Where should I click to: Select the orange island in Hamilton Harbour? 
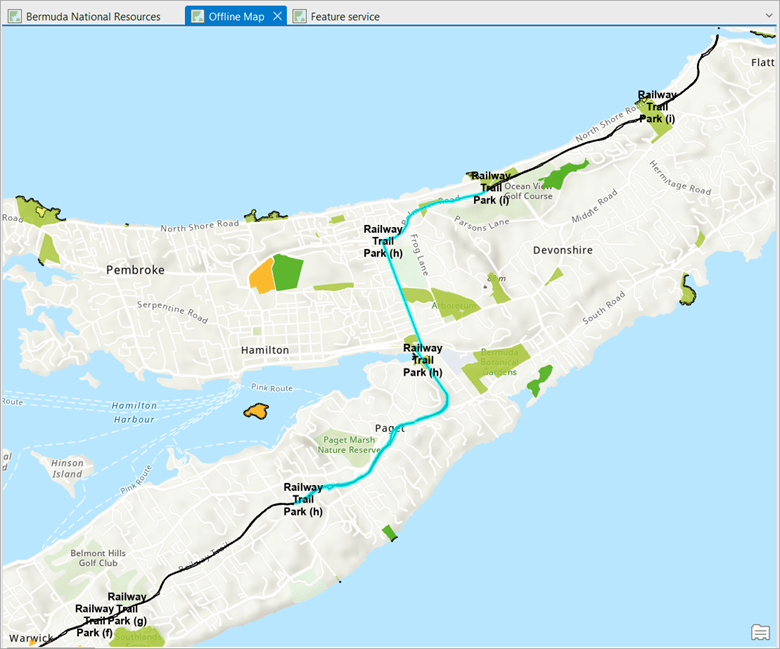click(256, 411)
